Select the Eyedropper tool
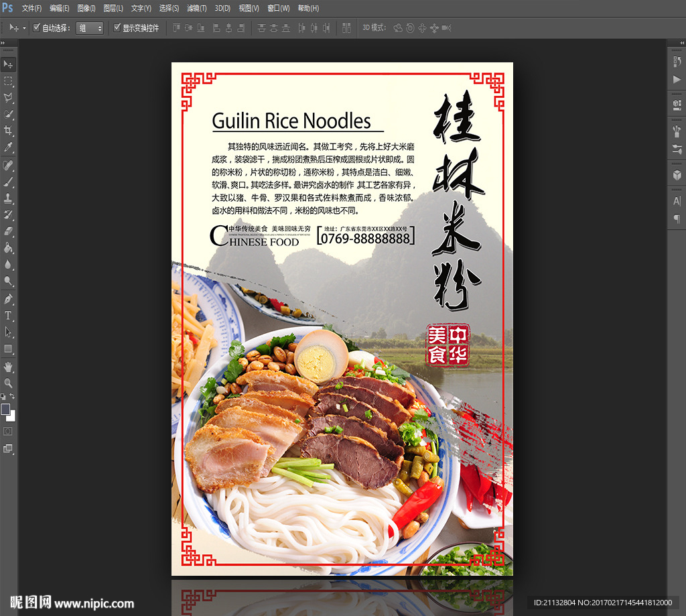Viewport: 686px width, 616px height. coord(8,147)
